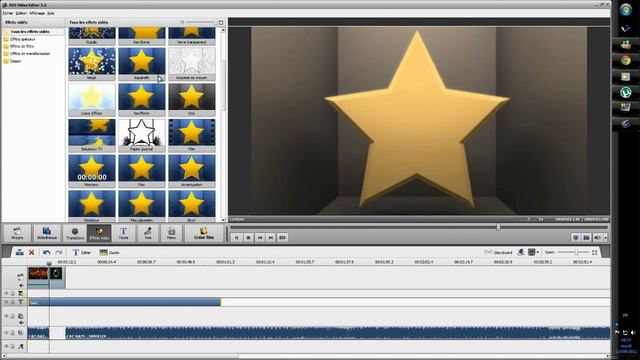The image size is (640, 360).
Task: Adjust the effect thumbnail size slider
Action: tap(200, 22)
